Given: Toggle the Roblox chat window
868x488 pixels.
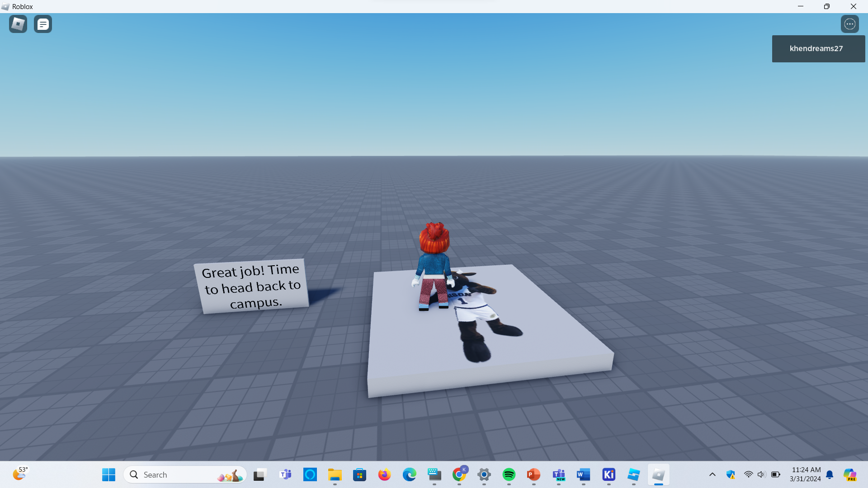Looking at the screenshot, I should [43, 24].
